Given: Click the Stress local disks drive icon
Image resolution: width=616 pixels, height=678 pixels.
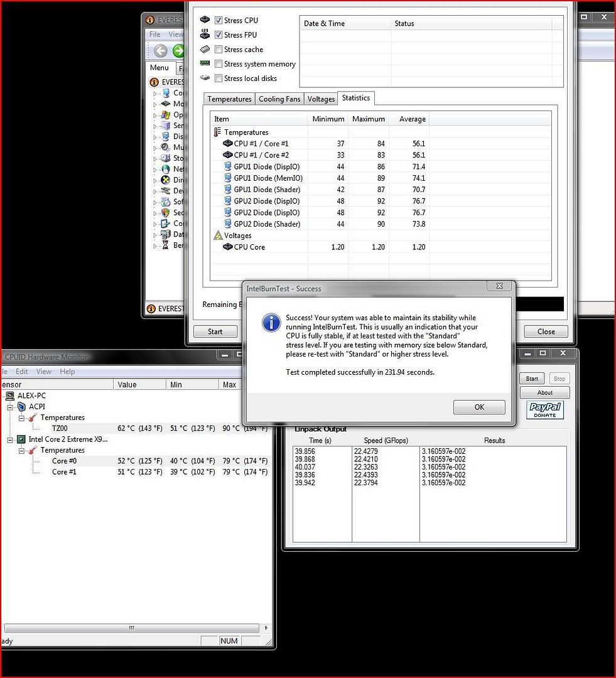Looking at the screenshot, I should tap(205, 78).
